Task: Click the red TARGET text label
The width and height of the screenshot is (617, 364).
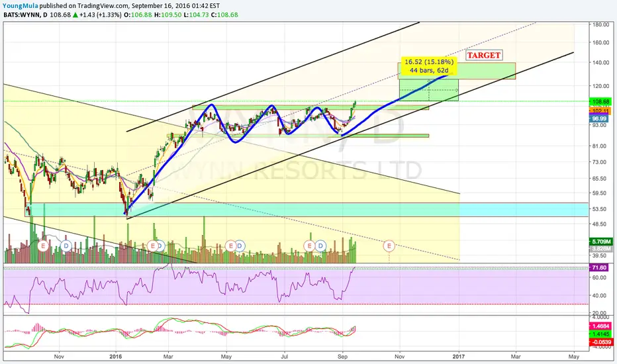Action: coord(484,55)
